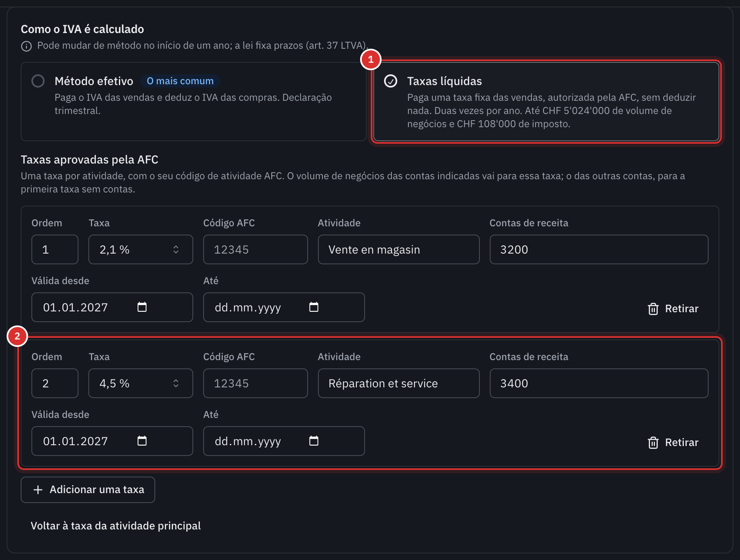Edit the Vente en magasin activity field
This screenshot has width=740, height=560.
pos(399,249)
